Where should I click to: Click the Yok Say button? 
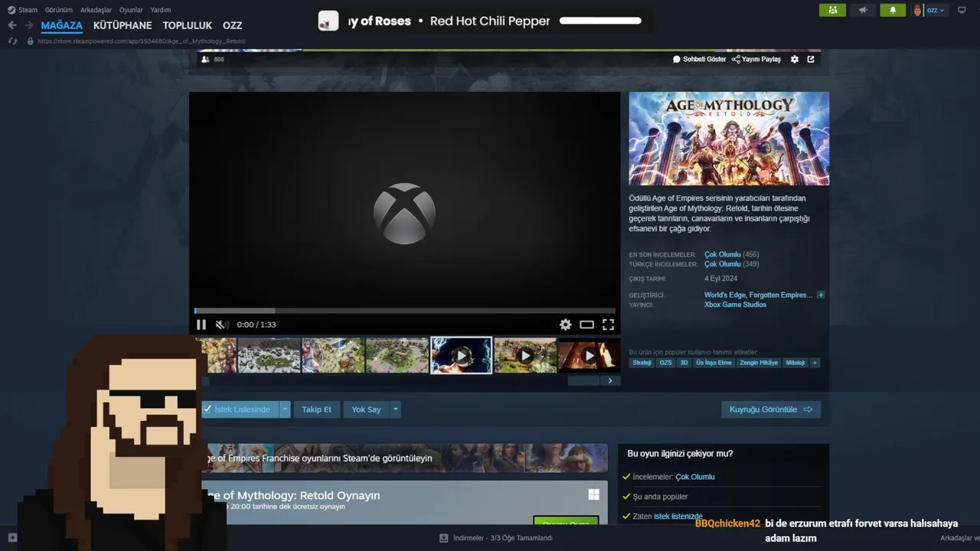[x=366, y=409]
